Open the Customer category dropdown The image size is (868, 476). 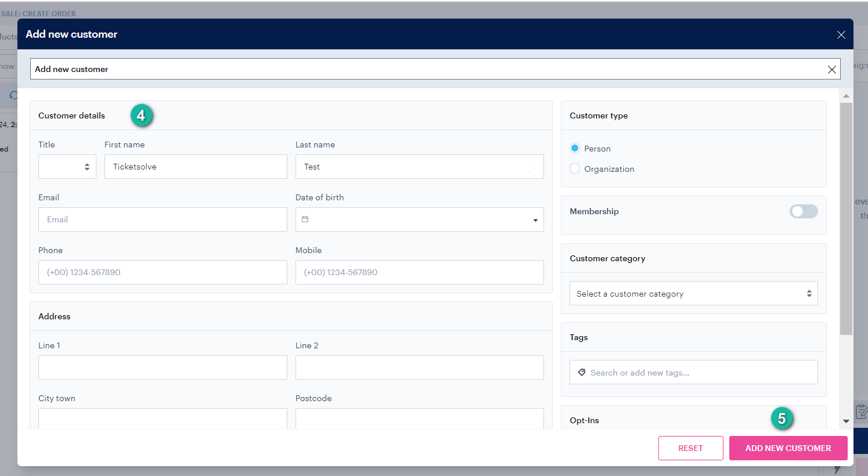(693, 293)
